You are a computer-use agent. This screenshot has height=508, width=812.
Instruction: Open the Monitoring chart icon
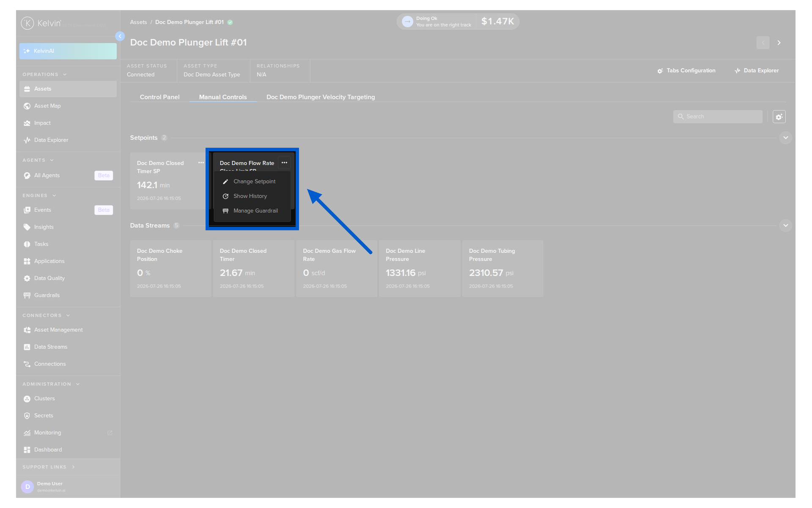tap(27, 433)
